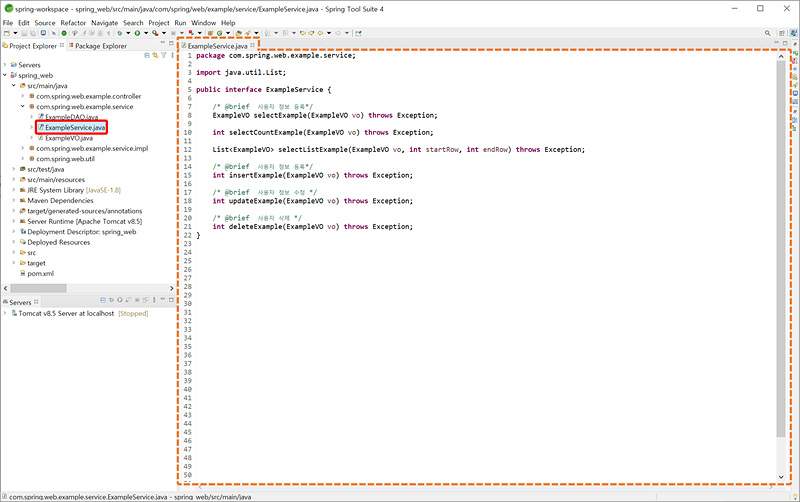Select Deployment Descriptor: spring_web
Screen dimensions: 800x502
click(x=78, y=232)
